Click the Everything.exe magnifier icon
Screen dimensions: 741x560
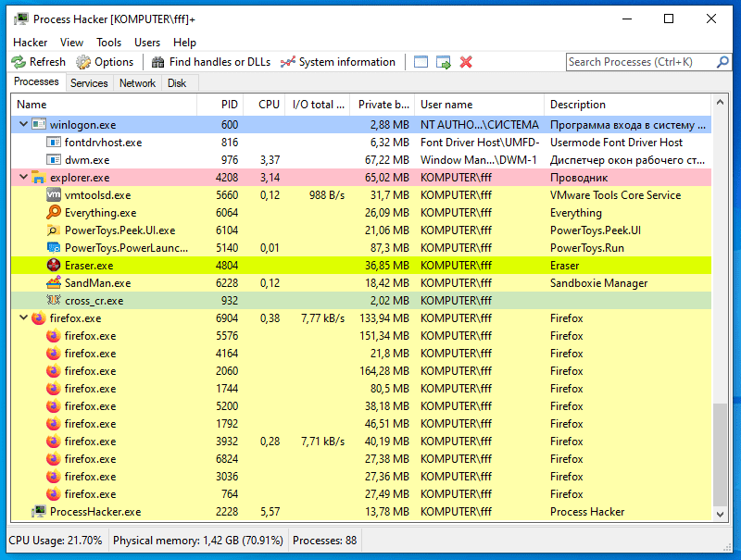(x=54, y=213)
